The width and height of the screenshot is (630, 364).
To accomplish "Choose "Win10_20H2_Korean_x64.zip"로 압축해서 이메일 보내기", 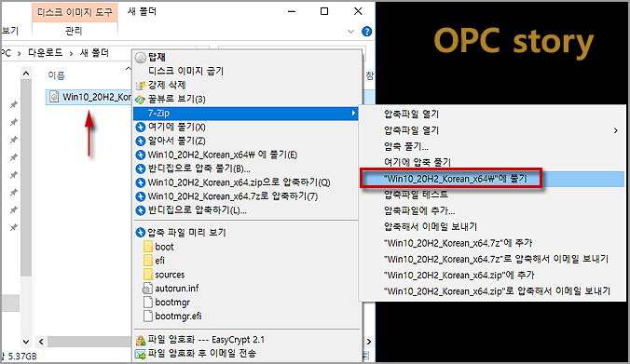I will coord(497,291).
